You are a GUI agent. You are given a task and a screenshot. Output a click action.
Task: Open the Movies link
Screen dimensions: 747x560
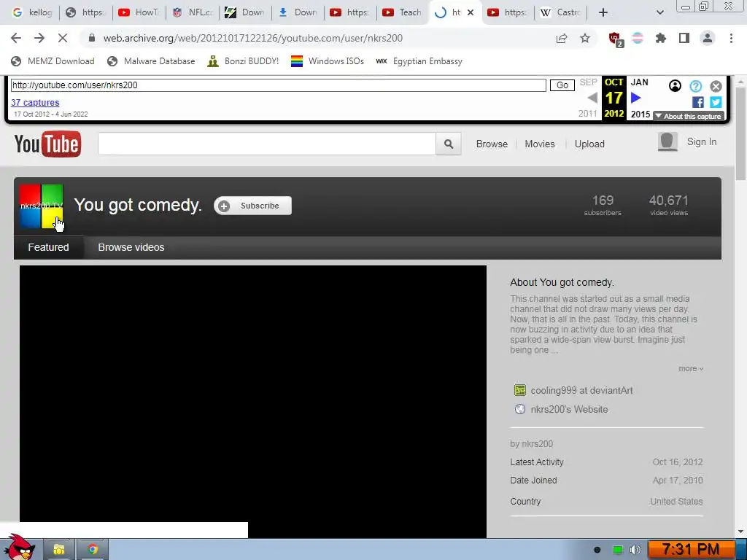540,144
